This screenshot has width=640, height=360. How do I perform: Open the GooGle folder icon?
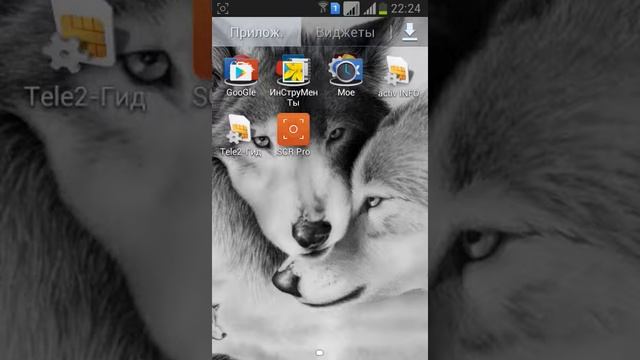point(241,70)
